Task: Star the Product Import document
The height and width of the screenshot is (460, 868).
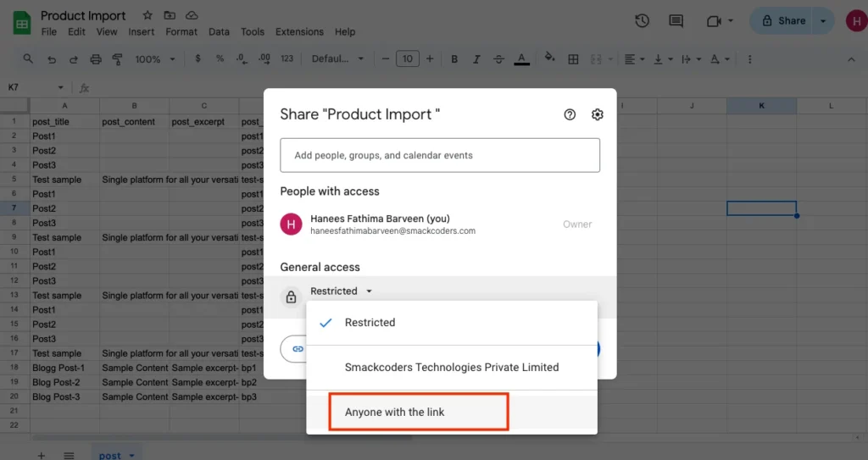Action: point(147,15)
